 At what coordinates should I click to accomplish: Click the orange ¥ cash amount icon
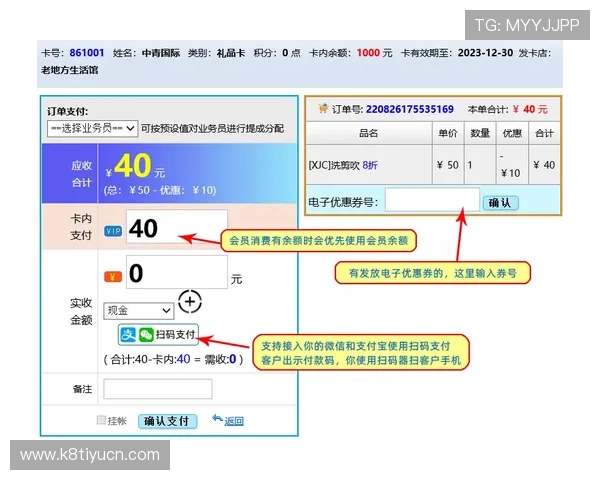point(113,276)
